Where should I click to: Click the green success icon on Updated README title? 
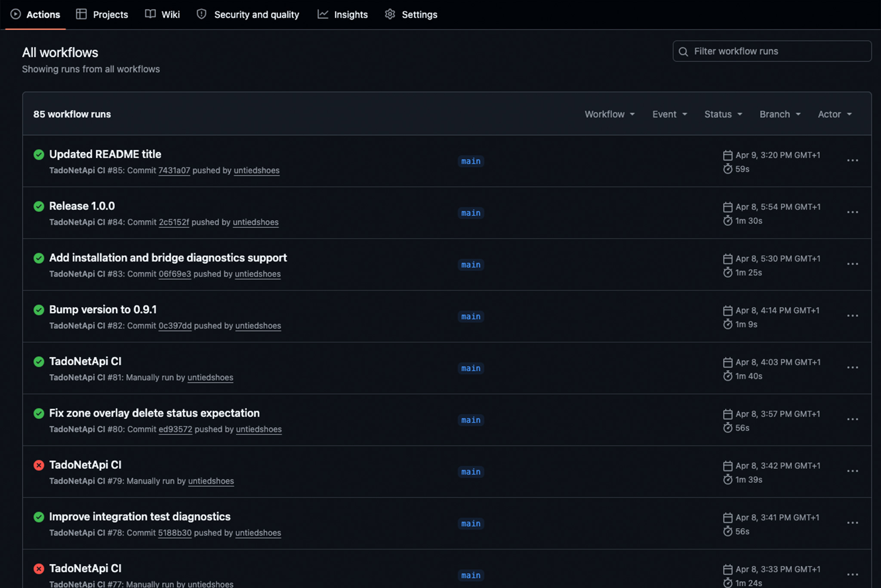tap(39, 154)
